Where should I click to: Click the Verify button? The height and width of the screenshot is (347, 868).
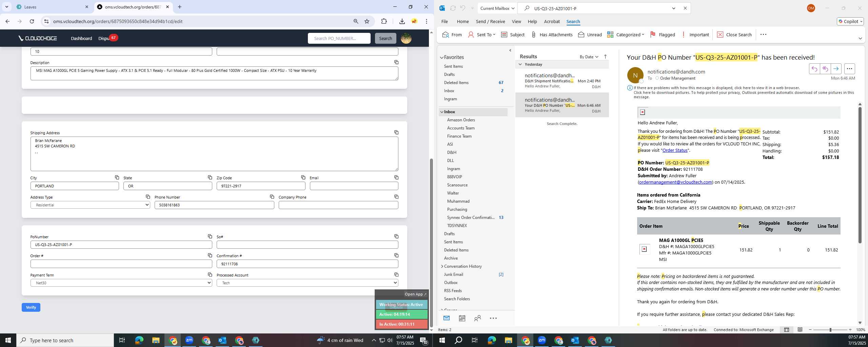pos(31,307)
